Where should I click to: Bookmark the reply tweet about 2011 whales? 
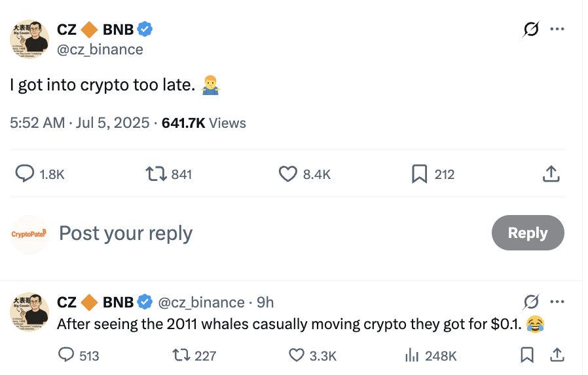pos(527,355)
